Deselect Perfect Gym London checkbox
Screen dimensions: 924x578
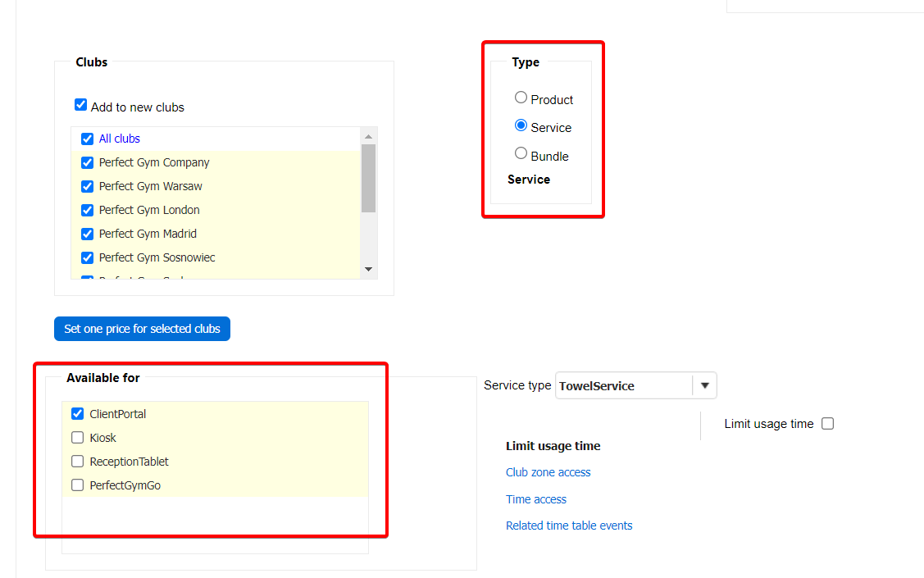click(88, 211)
